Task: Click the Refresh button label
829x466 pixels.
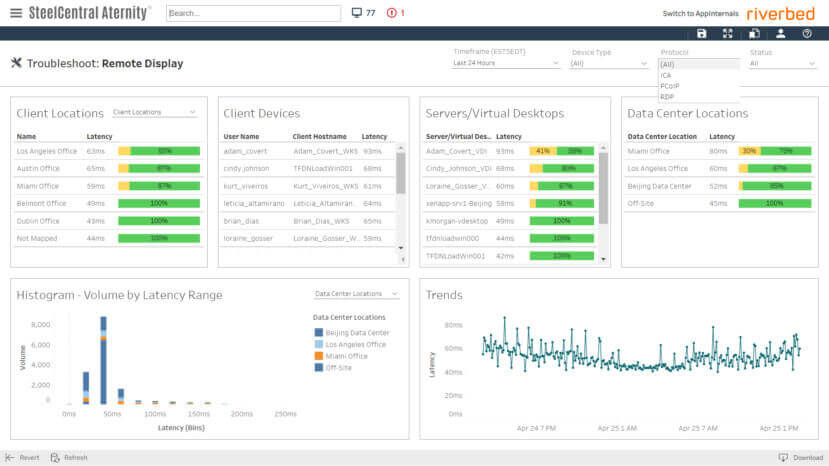Action: [x=76, y=458]
